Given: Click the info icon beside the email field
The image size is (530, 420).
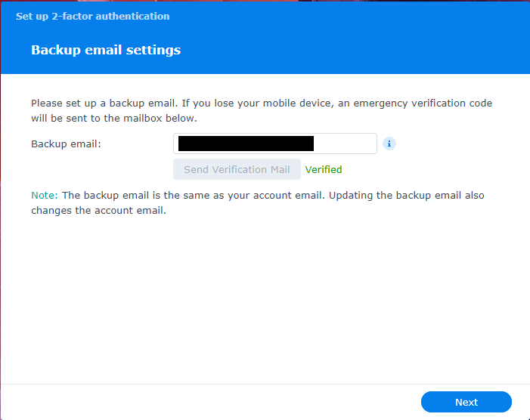Looking at the screenshot, I should 389,144.
